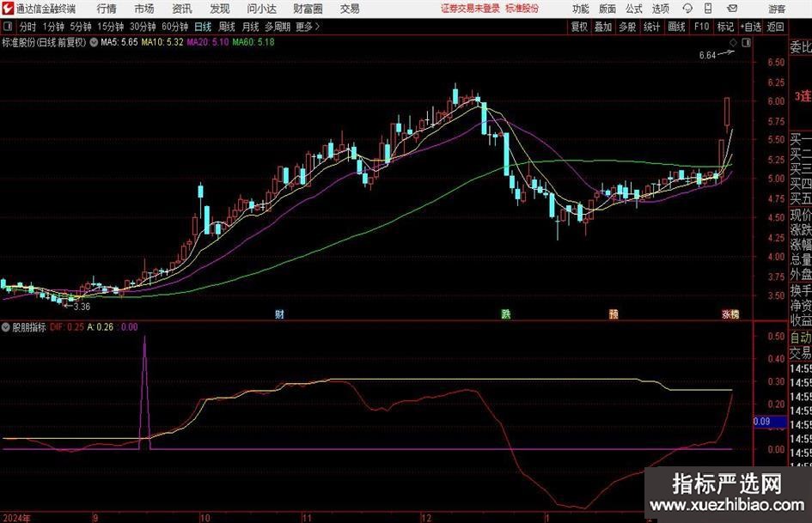This screenshot has width=812, height=523.
Task: Switch to 1分钟 period tab
Action: 53,27
